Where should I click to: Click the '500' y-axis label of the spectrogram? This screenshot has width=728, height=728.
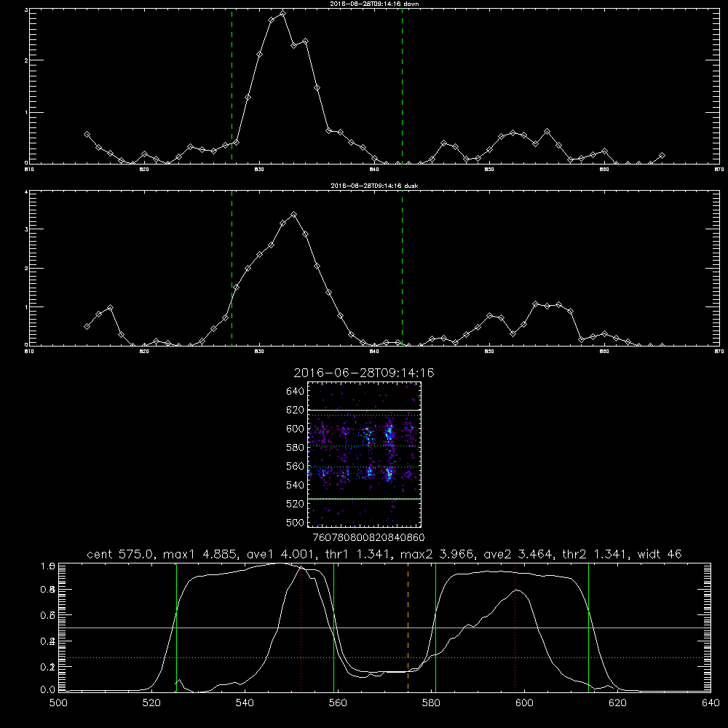click(295, 522)
